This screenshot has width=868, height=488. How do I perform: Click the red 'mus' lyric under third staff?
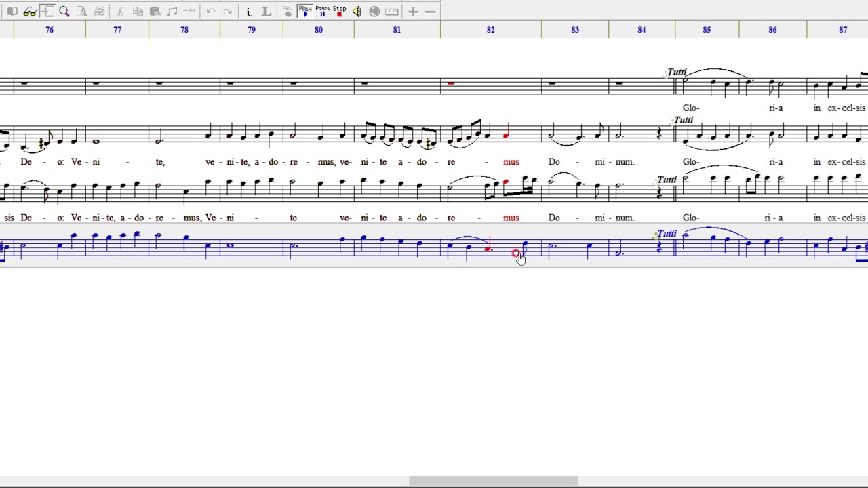pos(511,218)
